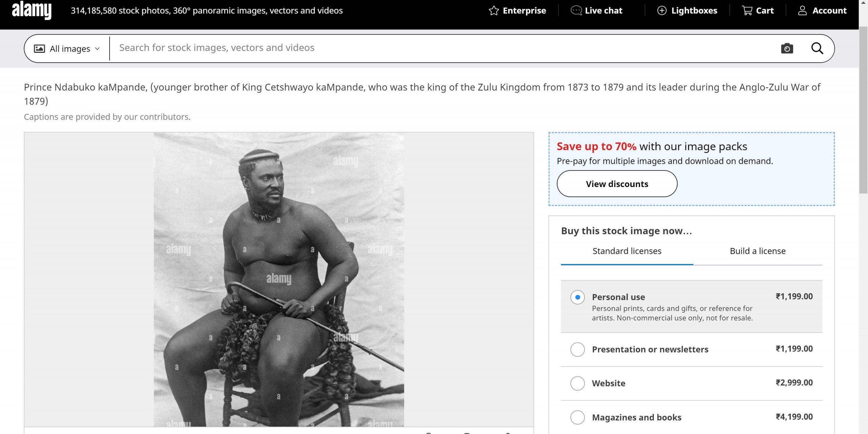
Task: Switch to Build a license tab
Action: (757, 251)
